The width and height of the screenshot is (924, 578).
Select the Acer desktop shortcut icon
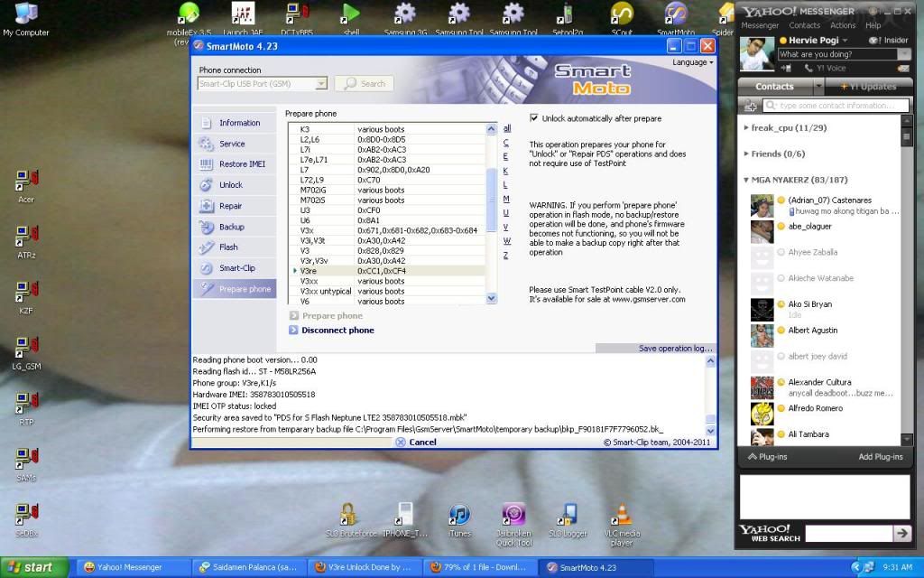click(26, 181)
